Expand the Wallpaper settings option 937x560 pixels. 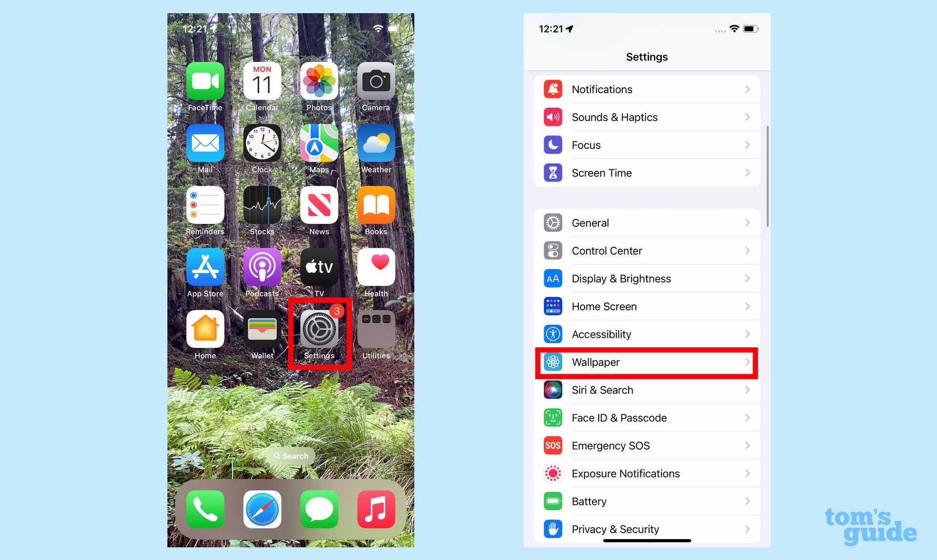point(646,361)
